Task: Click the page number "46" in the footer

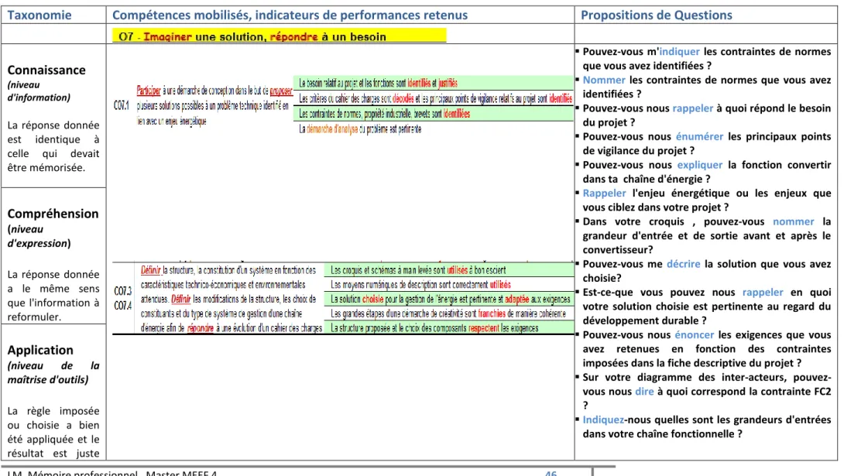Action: (x=551, y=473)
